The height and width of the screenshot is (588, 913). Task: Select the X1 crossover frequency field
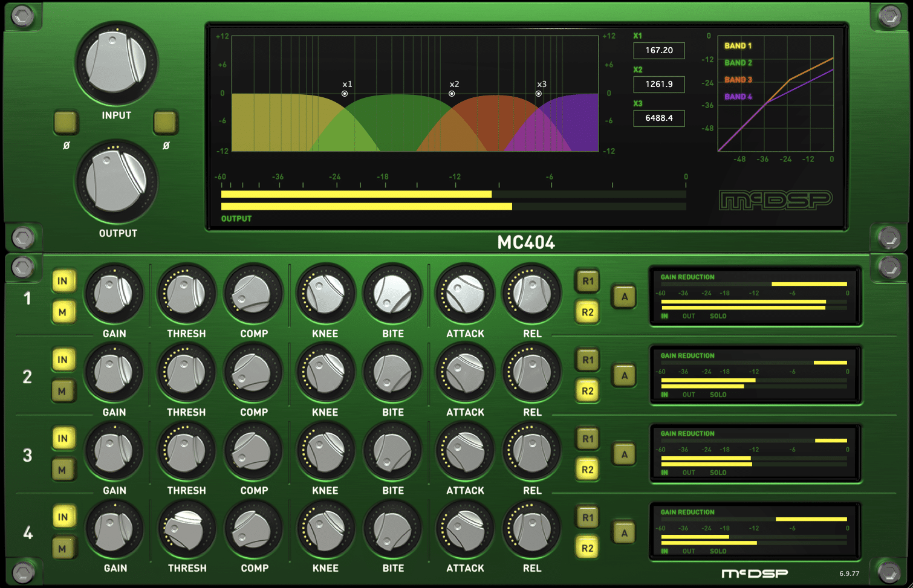pyautogui.click(x=658, y=50)
